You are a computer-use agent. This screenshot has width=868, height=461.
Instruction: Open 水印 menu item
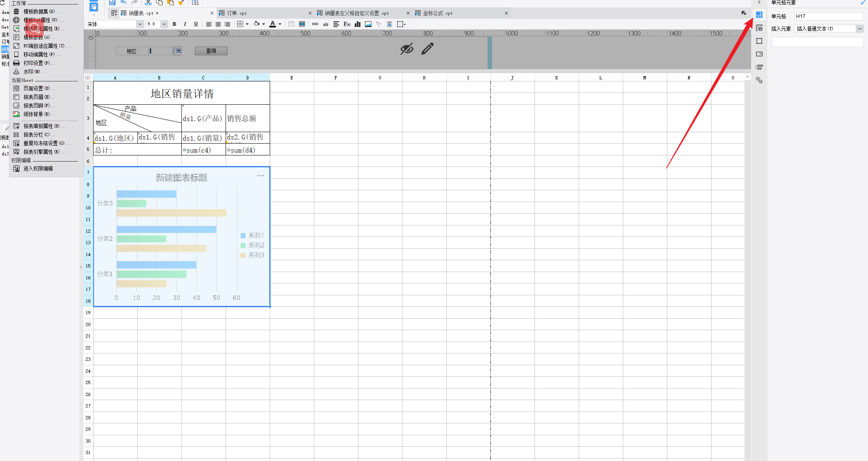[30, 72]
